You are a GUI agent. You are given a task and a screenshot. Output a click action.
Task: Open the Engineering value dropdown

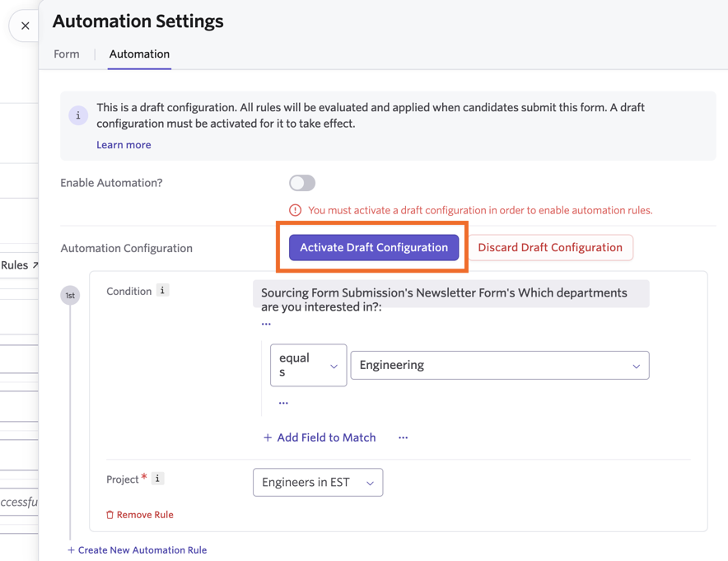coord(500,365)
